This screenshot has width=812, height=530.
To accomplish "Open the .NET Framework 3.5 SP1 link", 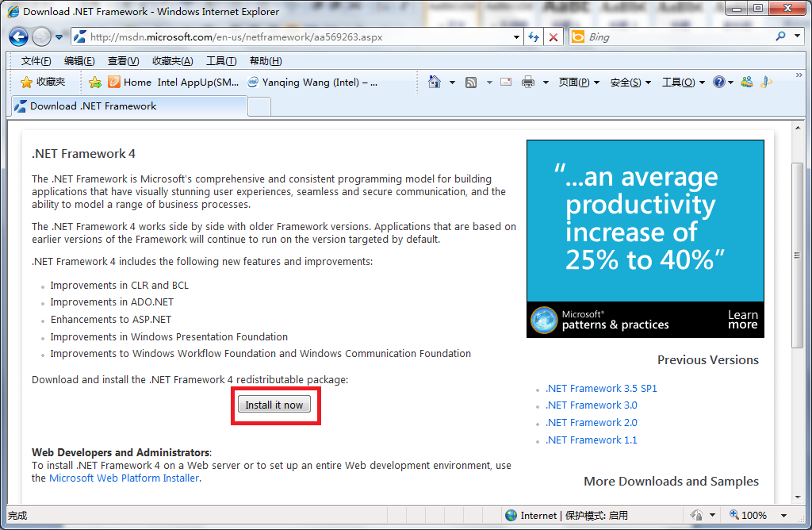I will (x=601, y=389).
